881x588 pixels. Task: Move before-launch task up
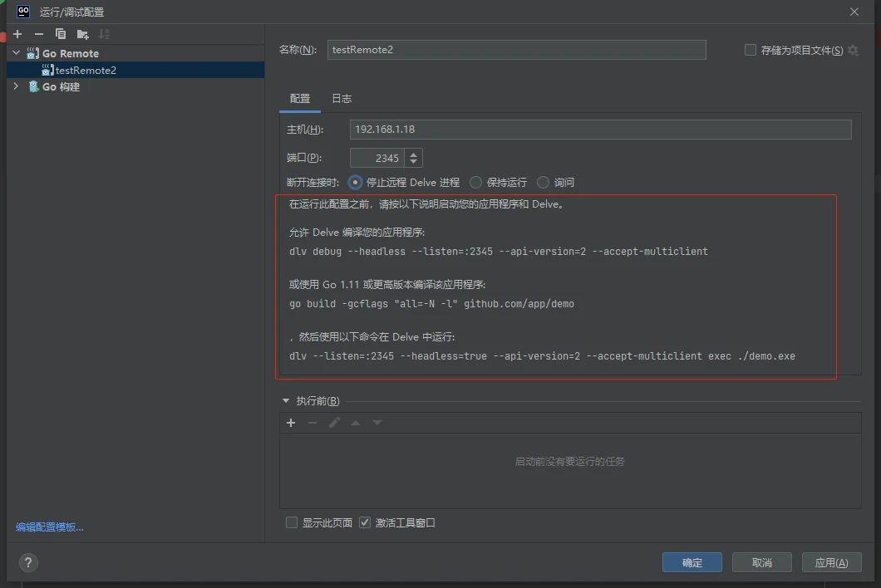[x=356, y=423]
